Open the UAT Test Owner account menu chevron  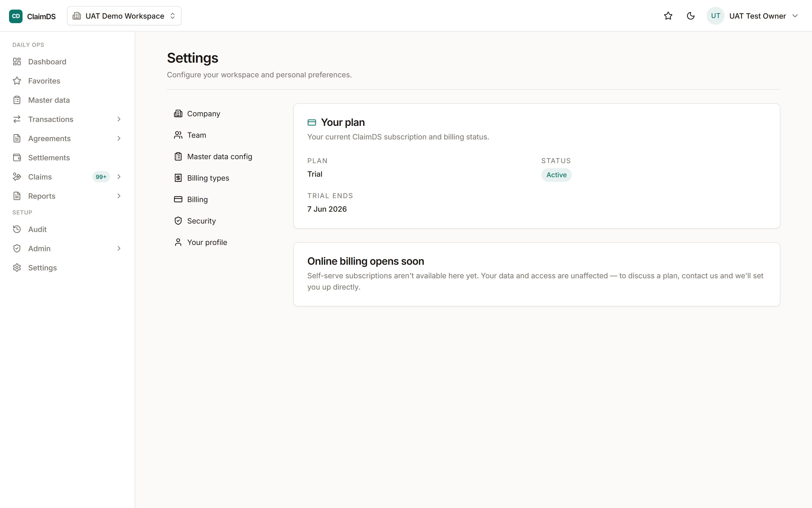coord(795,16)
